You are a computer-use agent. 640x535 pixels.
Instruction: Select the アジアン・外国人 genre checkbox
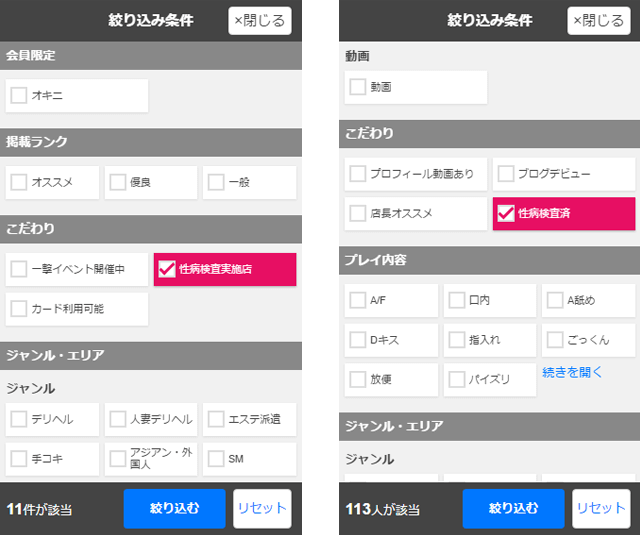point(118,458)
